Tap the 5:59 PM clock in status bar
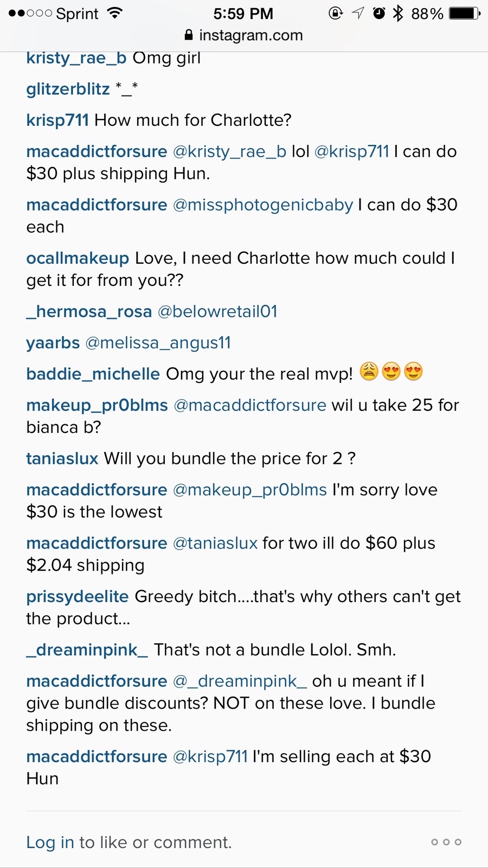Image resolution: width=488 pixels, height=868 pixels. coord(243,13)
